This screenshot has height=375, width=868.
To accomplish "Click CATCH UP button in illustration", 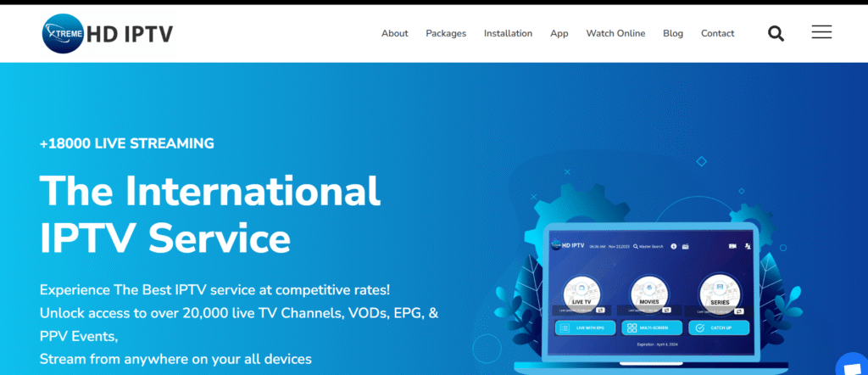I will (719, 328).
